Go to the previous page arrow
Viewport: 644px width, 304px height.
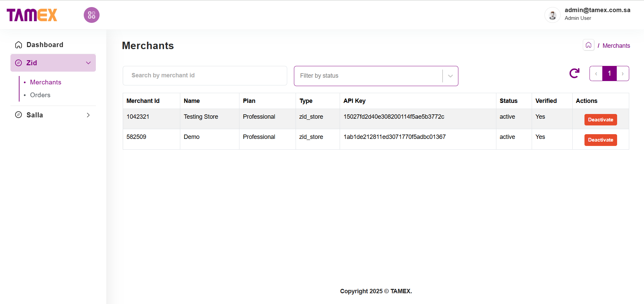click(x=596, y=74)
